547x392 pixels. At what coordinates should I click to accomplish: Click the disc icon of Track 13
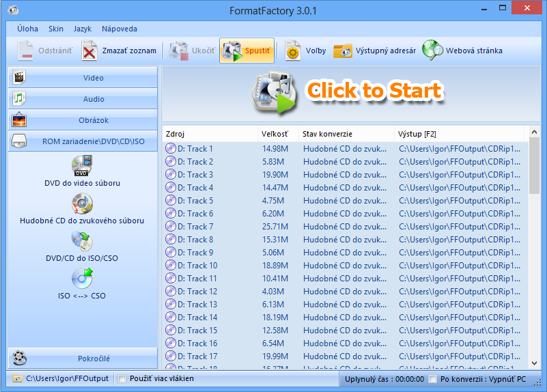(x=171, y=304)
